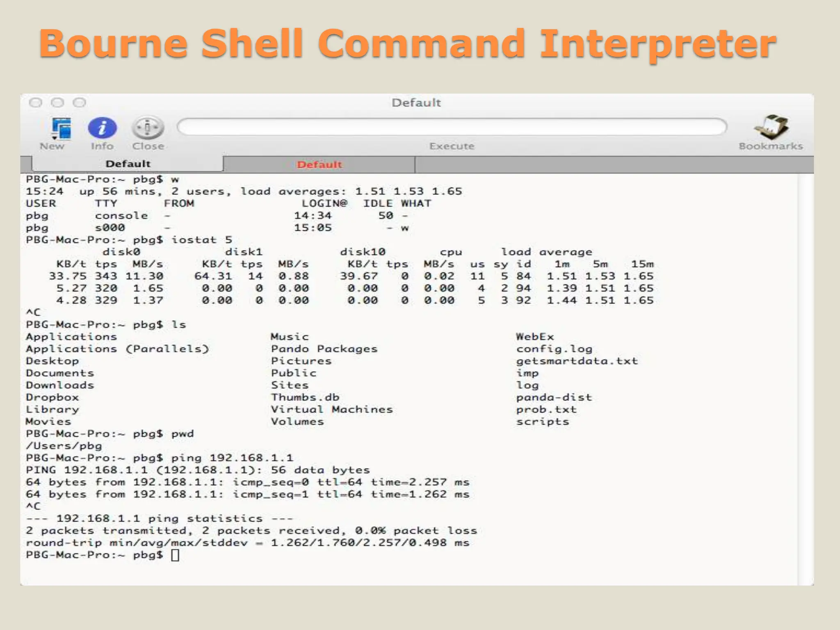
Task: Click 'prob.txt' file name
Action: coord(546,409)
